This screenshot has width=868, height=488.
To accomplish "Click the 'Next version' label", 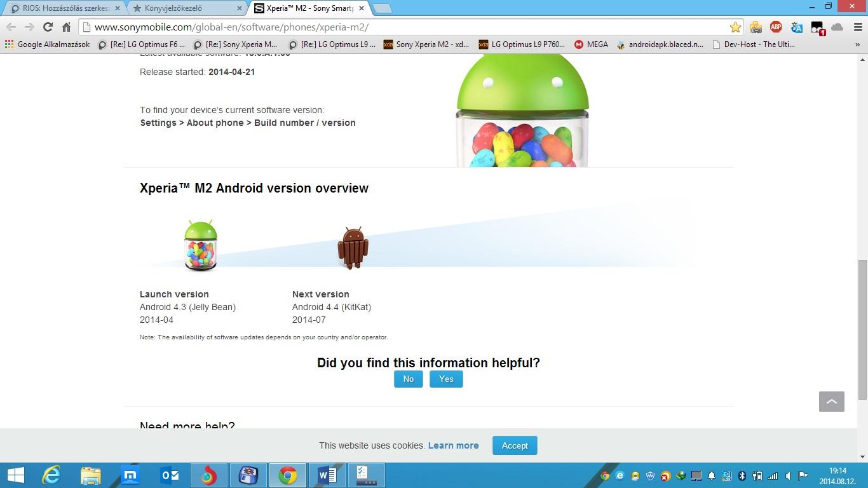I will pyautogui.click(x=321, y=294).
